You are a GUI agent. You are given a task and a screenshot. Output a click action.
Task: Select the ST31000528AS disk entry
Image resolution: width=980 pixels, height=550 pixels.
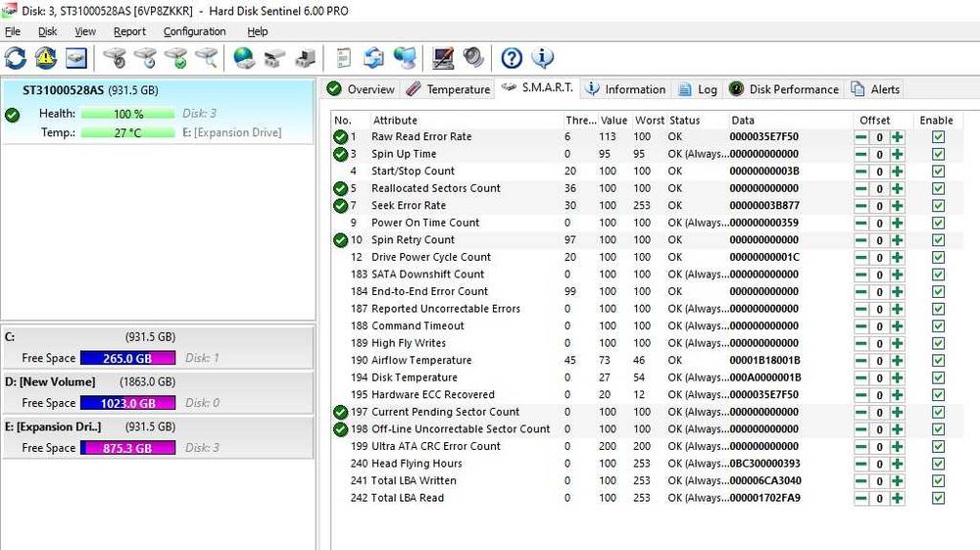(158, 112)
